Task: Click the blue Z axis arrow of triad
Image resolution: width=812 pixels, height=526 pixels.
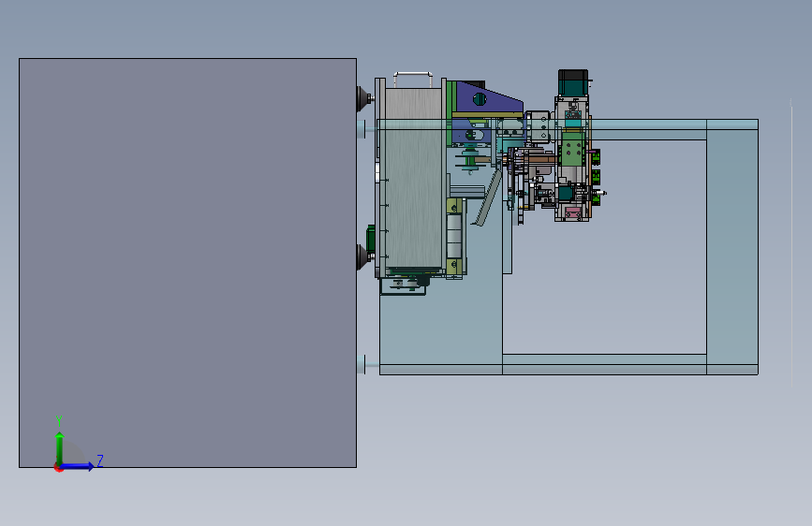Action: pyautogui.click(x=78, y=466)
